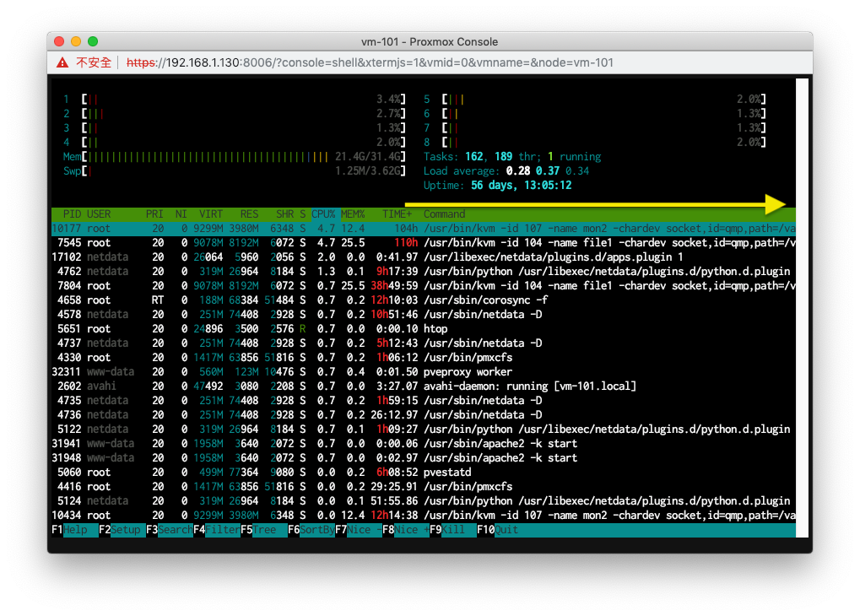Select htop process row PID 5651

point(424,329)
